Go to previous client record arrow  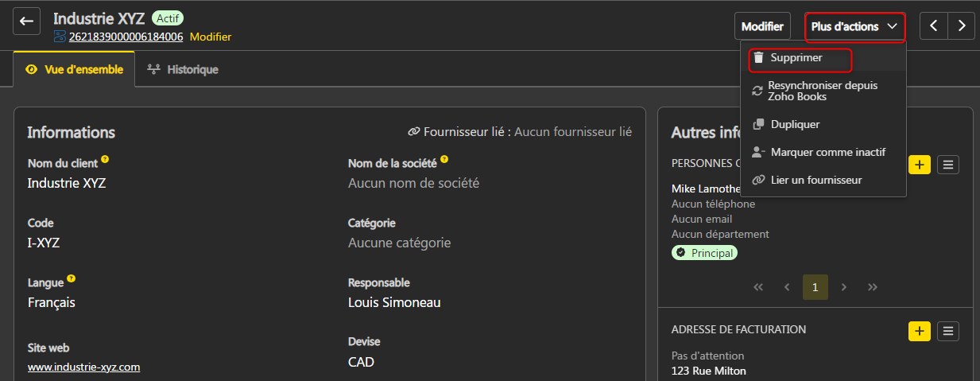[x=934, y=26]
